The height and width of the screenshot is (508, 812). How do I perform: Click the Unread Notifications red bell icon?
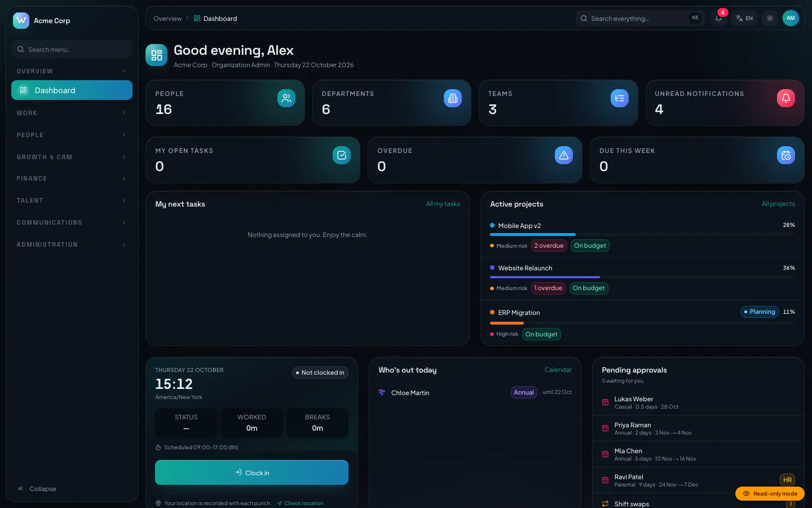point(786,98)
